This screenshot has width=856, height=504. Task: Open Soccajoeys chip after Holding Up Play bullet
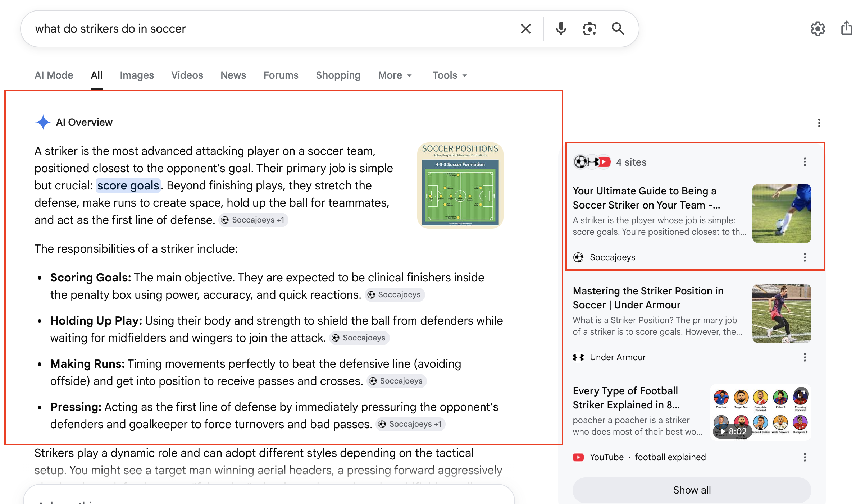tap(359, 338)
